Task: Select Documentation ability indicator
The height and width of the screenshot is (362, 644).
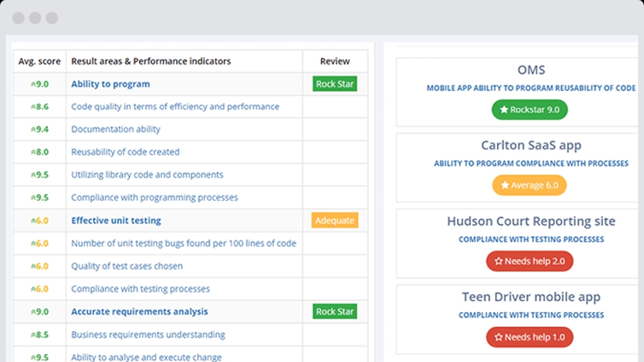Action: click(115, 130)
